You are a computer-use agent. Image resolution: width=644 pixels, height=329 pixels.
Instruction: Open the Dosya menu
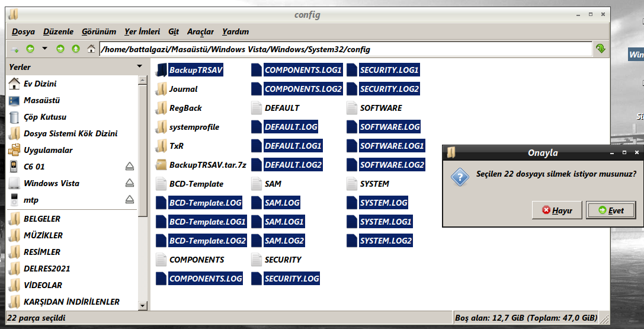point(23,31)
